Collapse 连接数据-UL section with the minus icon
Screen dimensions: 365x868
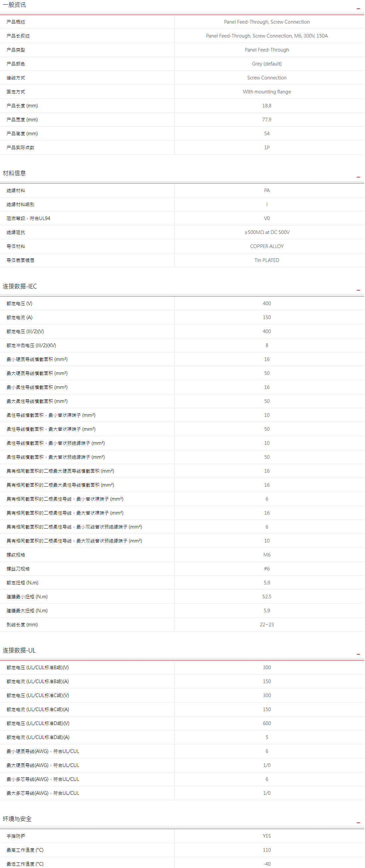coord(358,654)
